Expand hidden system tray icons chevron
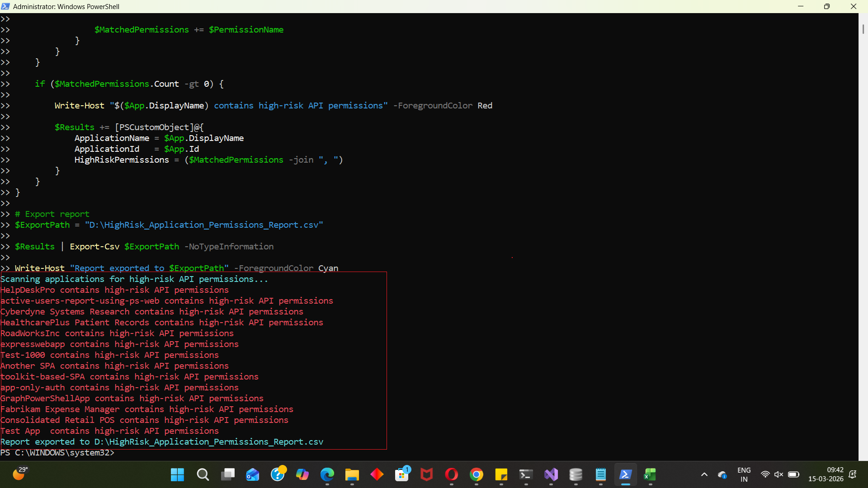The image size is (868, 488). click(704, 474)
